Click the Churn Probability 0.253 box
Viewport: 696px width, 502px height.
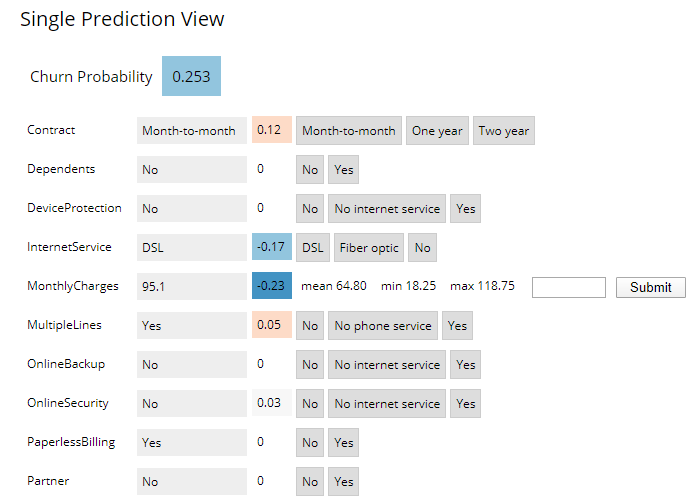point(191,76)
